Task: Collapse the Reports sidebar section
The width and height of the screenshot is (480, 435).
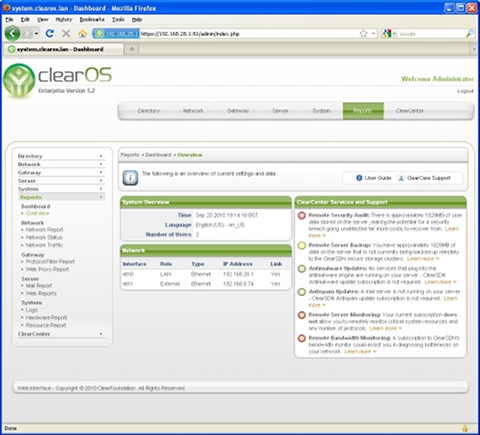Action: (x=61, y=197)
